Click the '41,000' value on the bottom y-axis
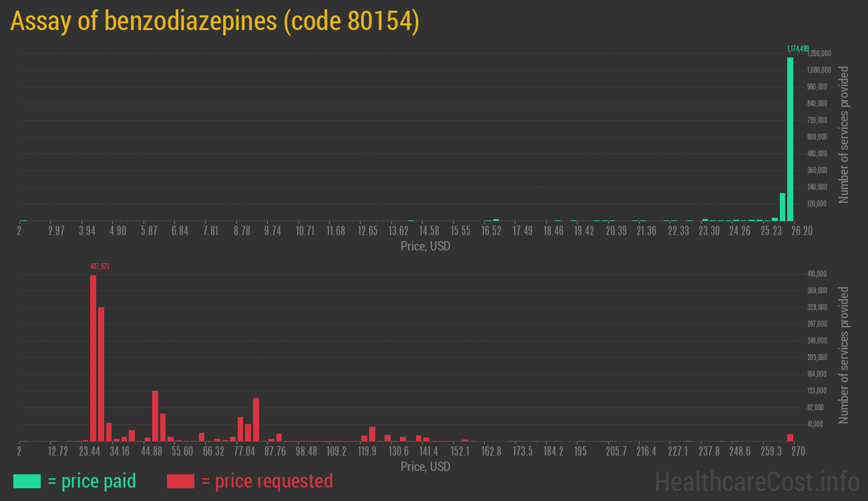Viewport: 868px width, 501px height. point(817,424)
